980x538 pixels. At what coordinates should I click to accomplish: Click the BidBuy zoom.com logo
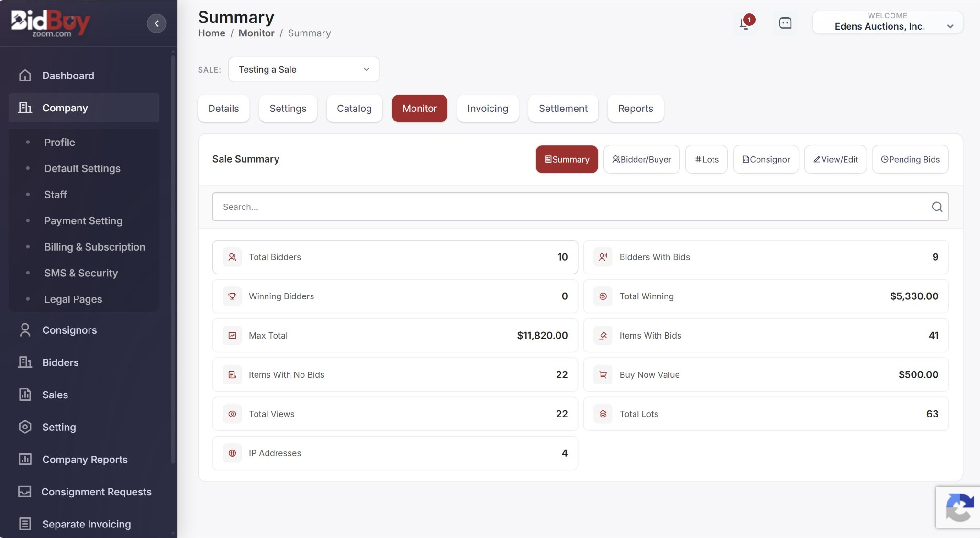(51, 23)
